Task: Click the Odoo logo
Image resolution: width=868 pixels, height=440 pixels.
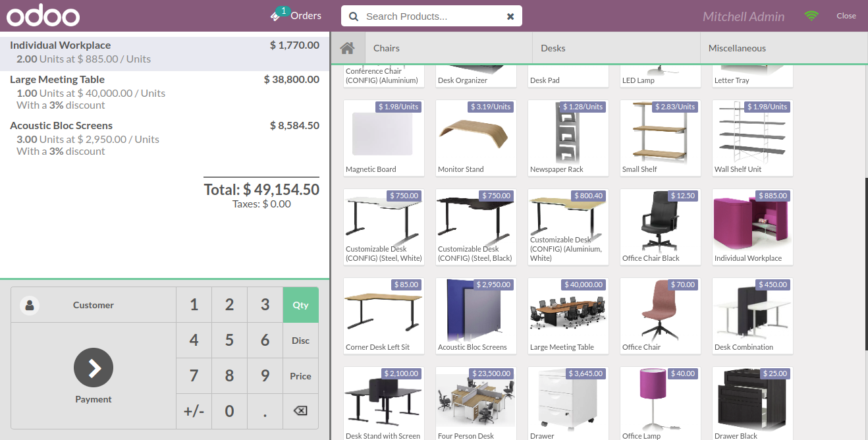Action: click(x=43, y=16)
